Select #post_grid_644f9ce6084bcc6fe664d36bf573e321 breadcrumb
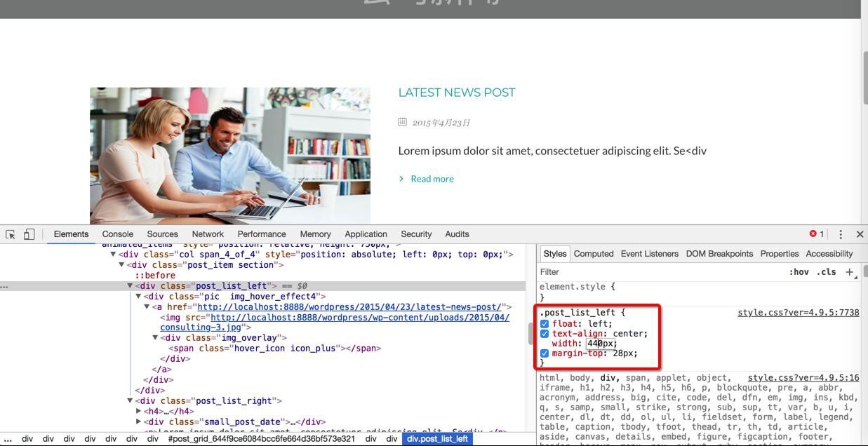This screenshot has width=868, height=446. [x=262, y=439]
